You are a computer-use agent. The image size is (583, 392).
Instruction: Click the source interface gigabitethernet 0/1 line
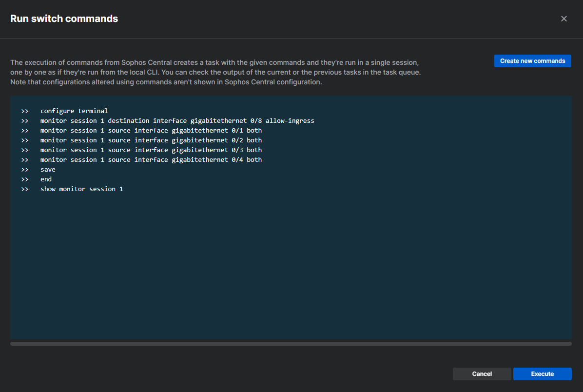151,130
